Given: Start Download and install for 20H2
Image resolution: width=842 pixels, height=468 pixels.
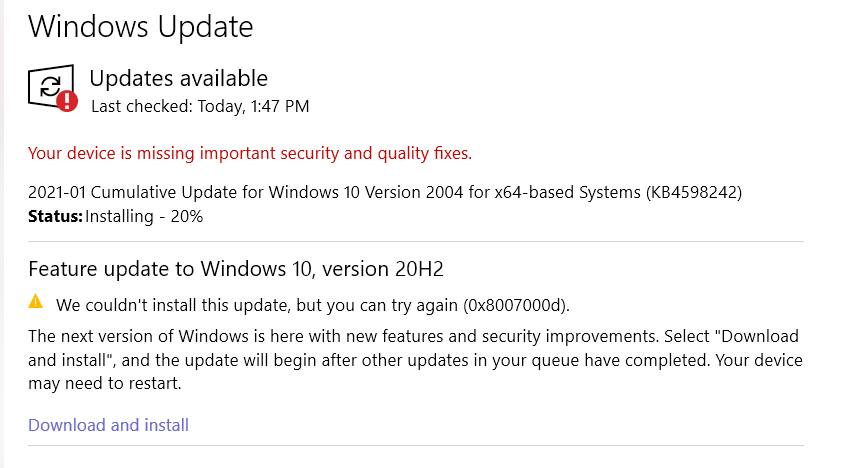Looking at the screenshot, I should (x=108, y=425).
